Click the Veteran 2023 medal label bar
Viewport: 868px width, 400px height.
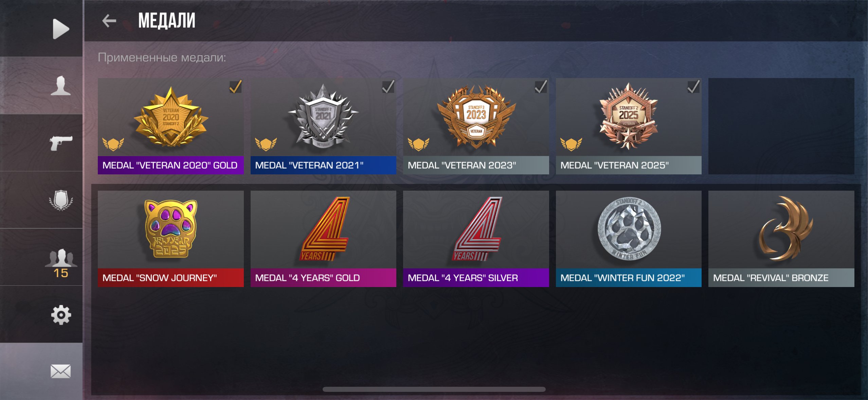click(x=476, y=165)
